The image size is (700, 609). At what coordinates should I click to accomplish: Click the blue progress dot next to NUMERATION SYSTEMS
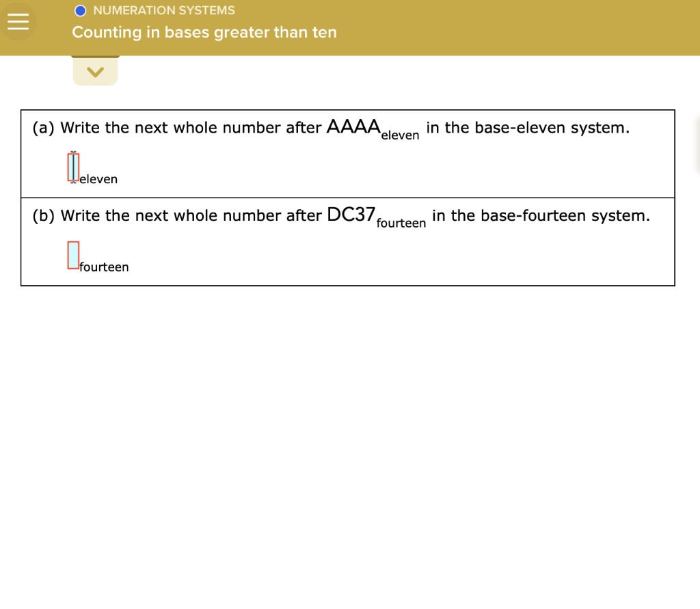[80, 10]
